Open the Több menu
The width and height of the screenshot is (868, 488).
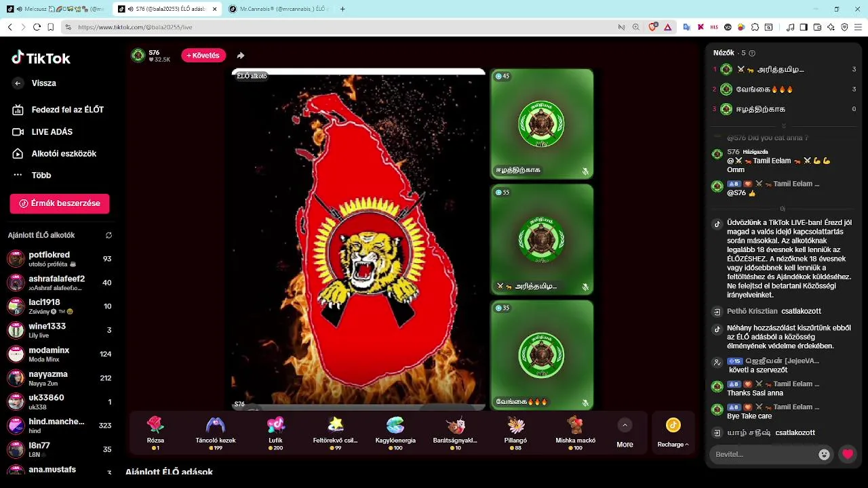(33, 175)
